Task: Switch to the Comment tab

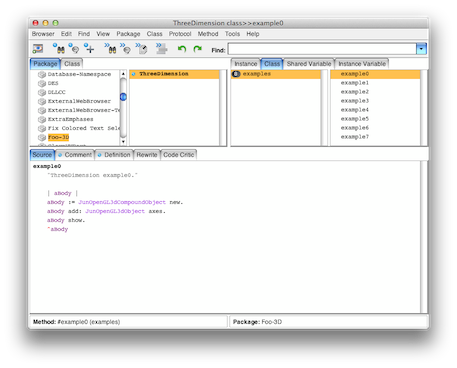Action: (x=75, y=155)
